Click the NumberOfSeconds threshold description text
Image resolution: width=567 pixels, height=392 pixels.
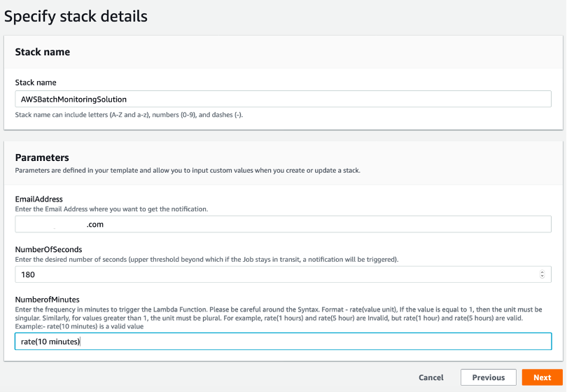(206, 259)
